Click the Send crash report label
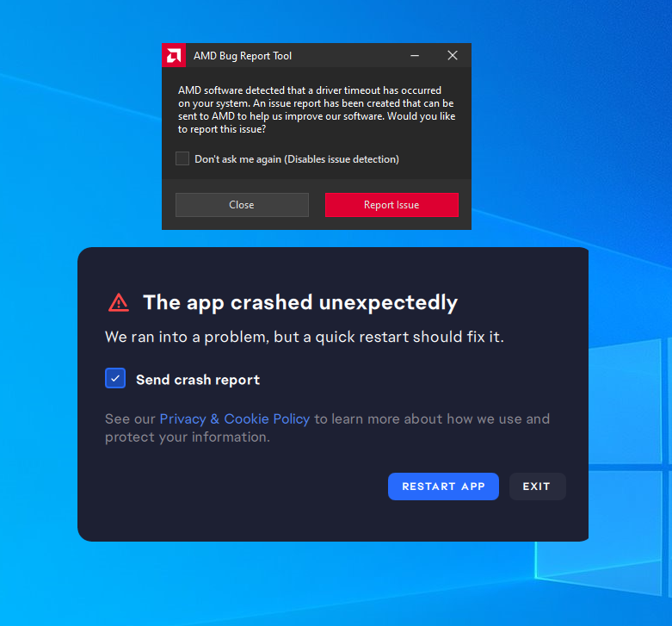 198,380
